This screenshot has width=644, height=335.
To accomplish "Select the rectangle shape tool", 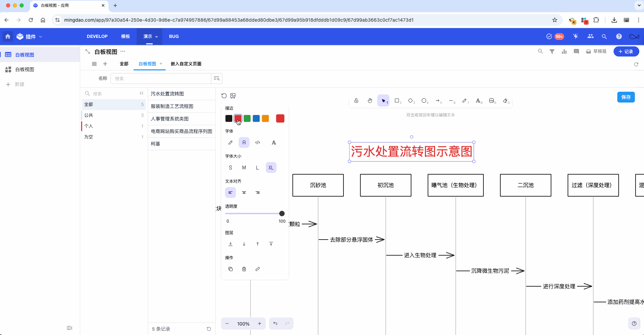I will [x=397, y=100].
